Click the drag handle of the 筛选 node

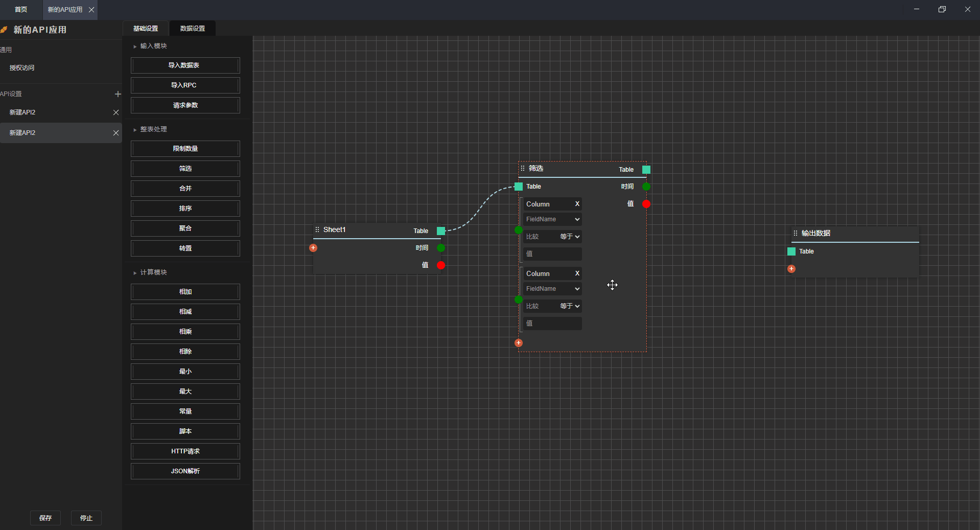523,169
